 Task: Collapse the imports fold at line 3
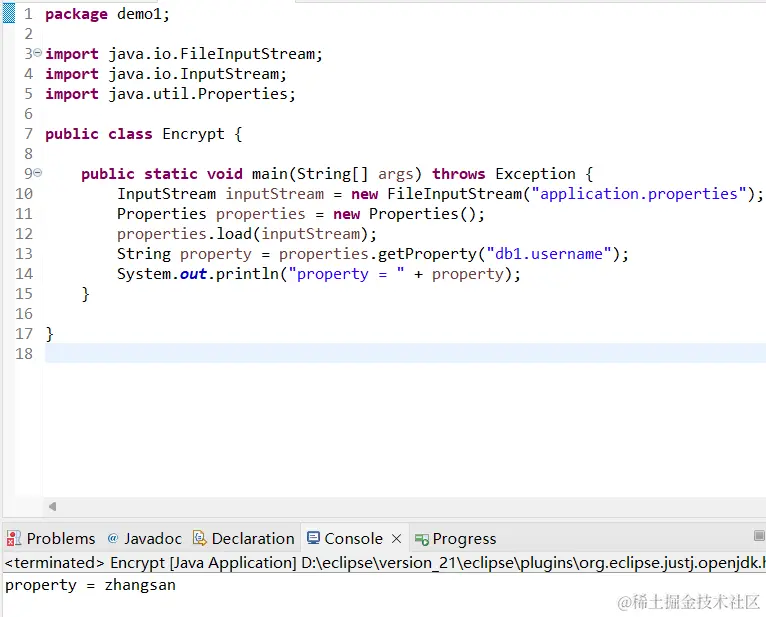pyautogui.click(x=38, y=52)
